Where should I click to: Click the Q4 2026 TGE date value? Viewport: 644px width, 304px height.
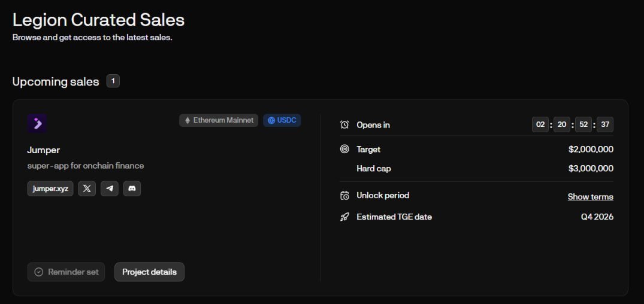(597, 217)
